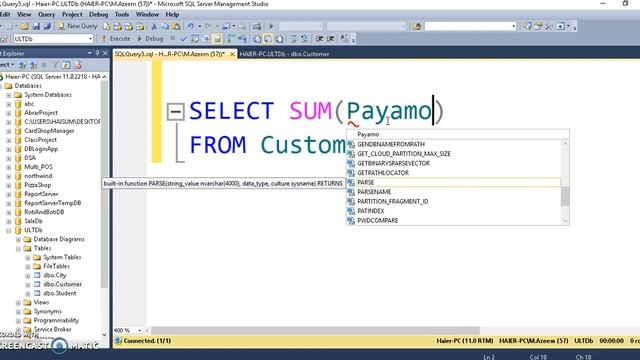
Task: Open the View menu
Action: click(24, 14)
